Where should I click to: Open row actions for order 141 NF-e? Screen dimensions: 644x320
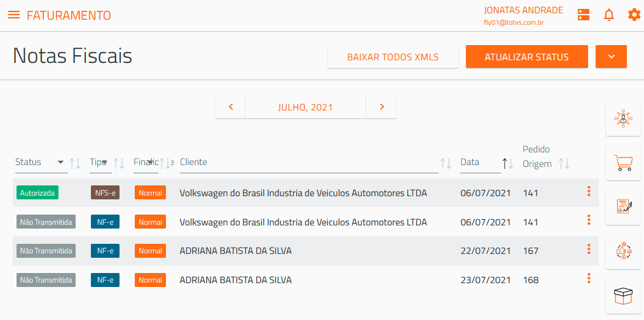click(589, 220)
